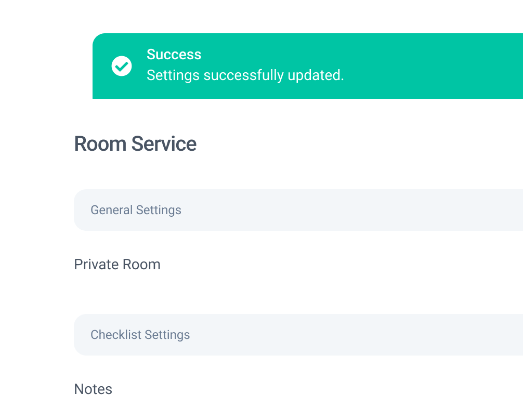
Task: Click the "Success" notification title
Action: (174, 55)
